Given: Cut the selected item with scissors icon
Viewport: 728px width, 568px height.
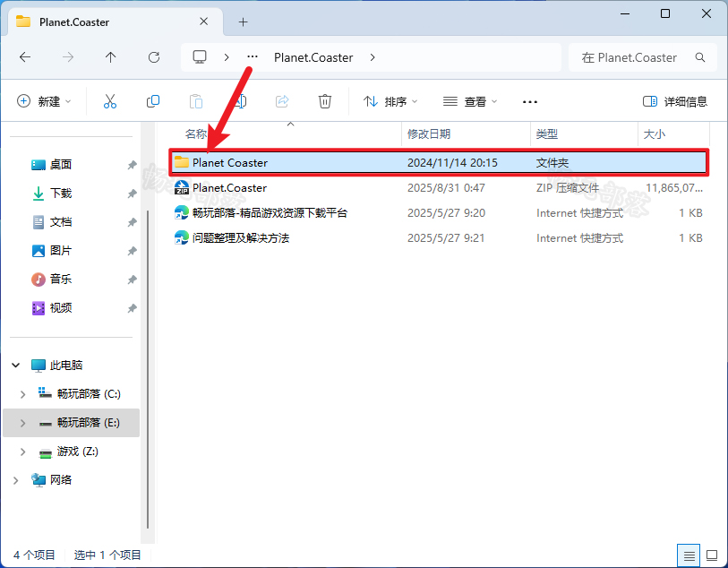Looking at the screenshot, I should pos(110,101).
